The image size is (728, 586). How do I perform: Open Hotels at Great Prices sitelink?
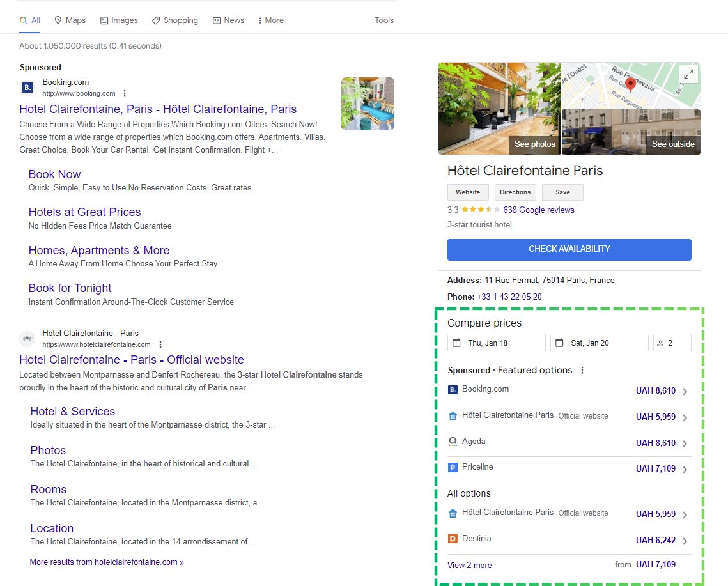click(x=84, y=212)
